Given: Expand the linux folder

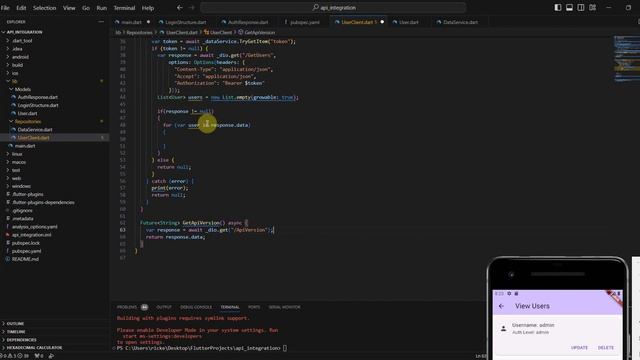Looking at the screenshot, I should tap(17, 154).
